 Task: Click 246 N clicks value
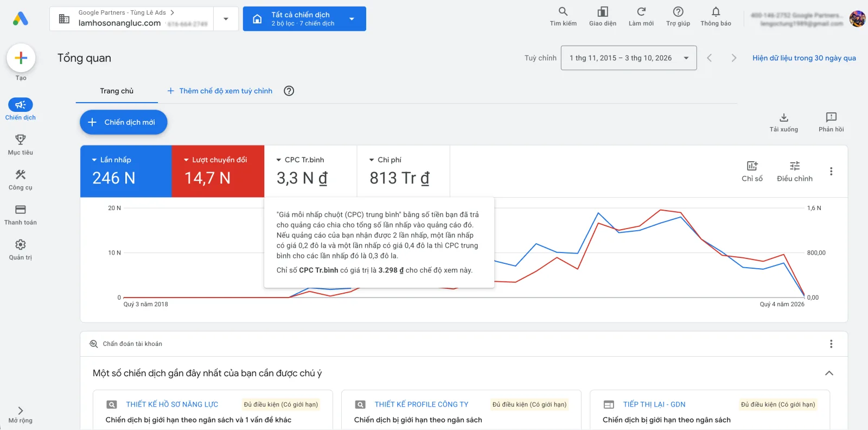tap(114, 178)
